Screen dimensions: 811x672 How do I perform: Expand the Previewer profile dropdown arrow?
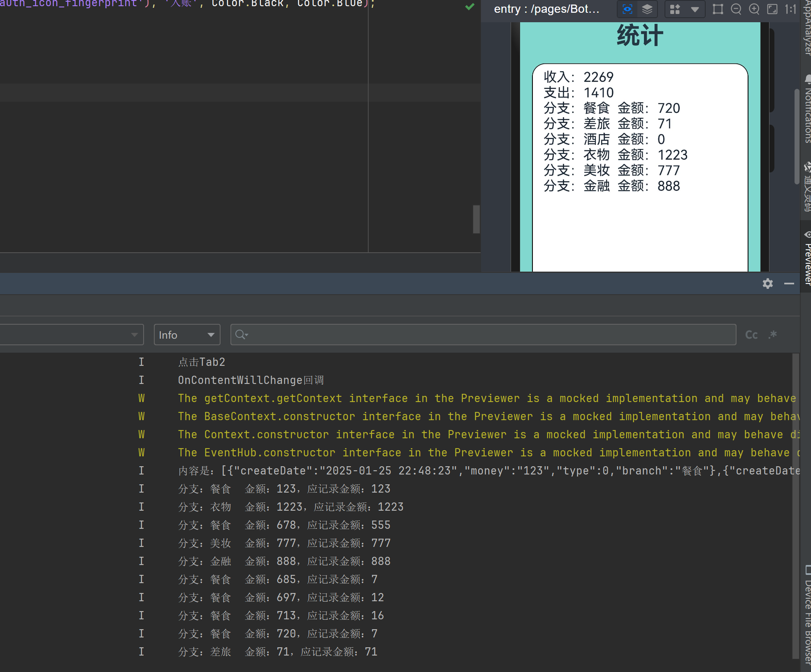pyautogui.click(x=695, y=9)
